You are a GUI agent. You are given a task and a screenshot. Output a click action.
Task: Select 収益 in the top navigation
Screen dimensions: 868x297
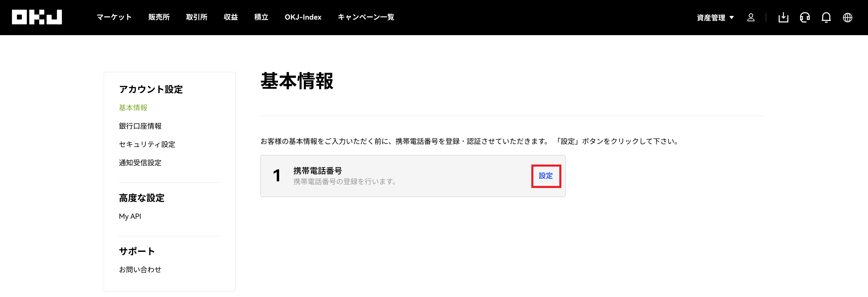pyautogui.click(x=231, y=17)
